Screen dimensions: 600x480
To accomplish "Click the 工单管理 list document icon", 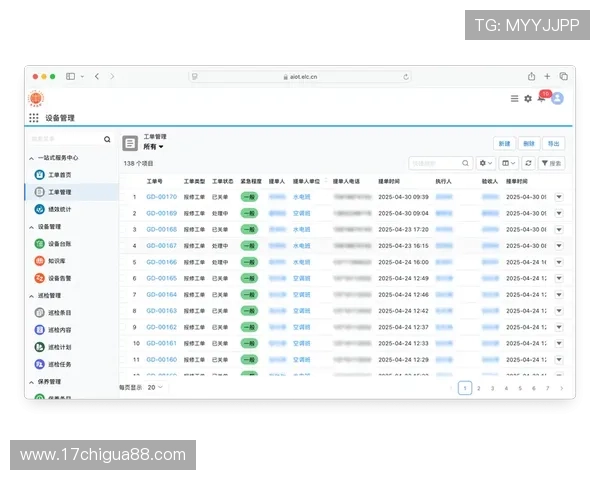I will point(130,144).
